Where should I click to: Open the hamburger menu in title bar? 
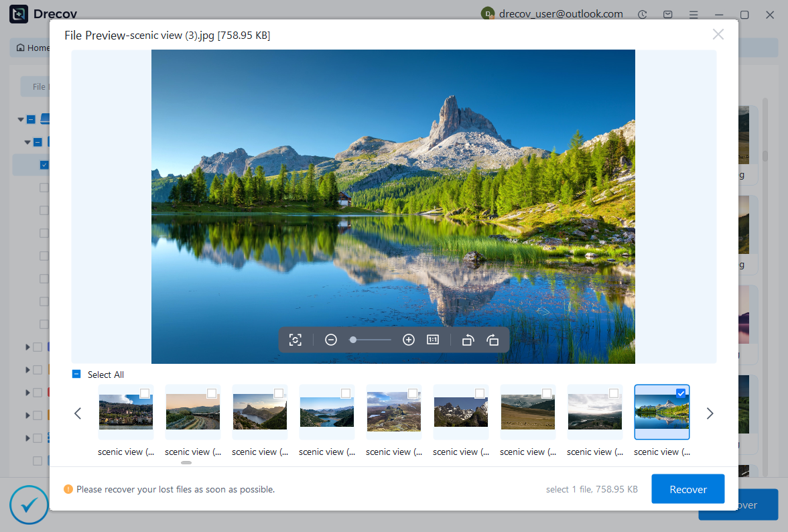click(694, 14)
